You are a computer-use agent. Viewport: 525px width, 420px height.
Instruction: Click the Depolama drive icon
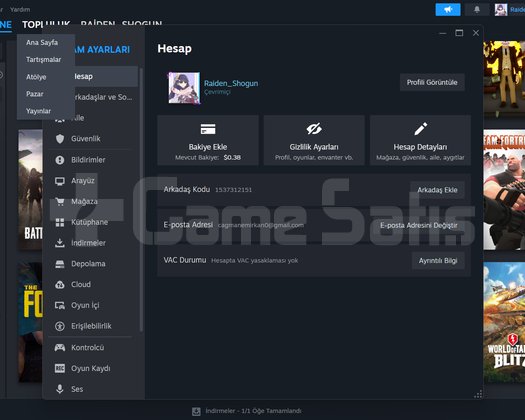pyautogui.click(x=60, y=264)
